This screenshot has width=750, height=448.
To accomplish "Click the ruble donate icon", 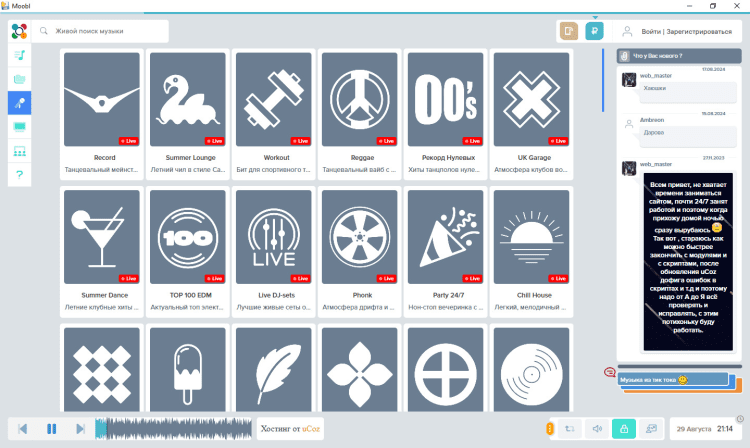I will [x=594, y=31].
